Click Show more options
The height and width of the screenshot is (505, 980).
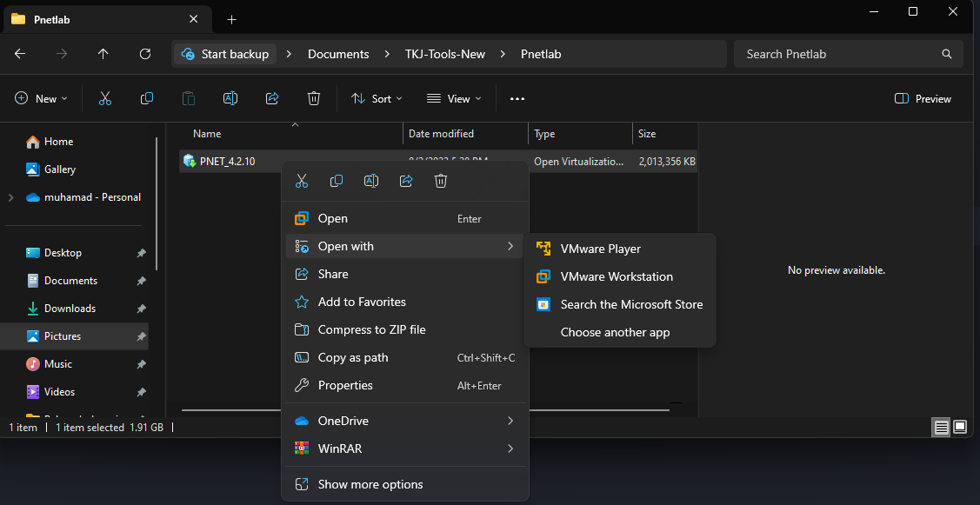(x=405, y=484)
